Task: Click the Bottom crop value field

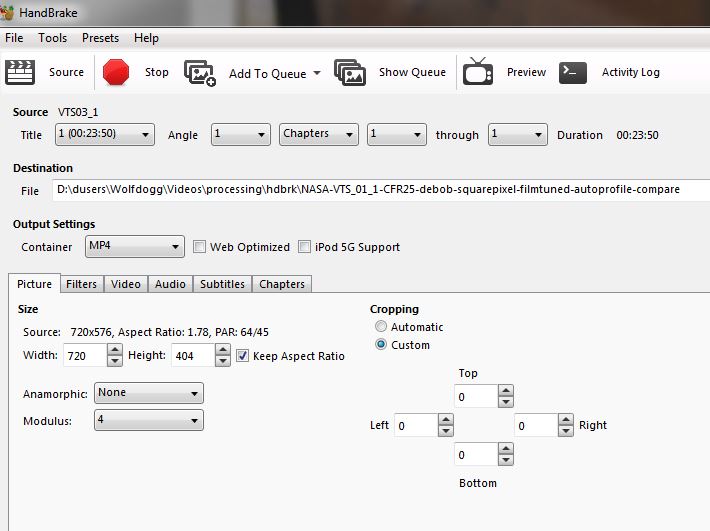Action: tap(476, 454)
